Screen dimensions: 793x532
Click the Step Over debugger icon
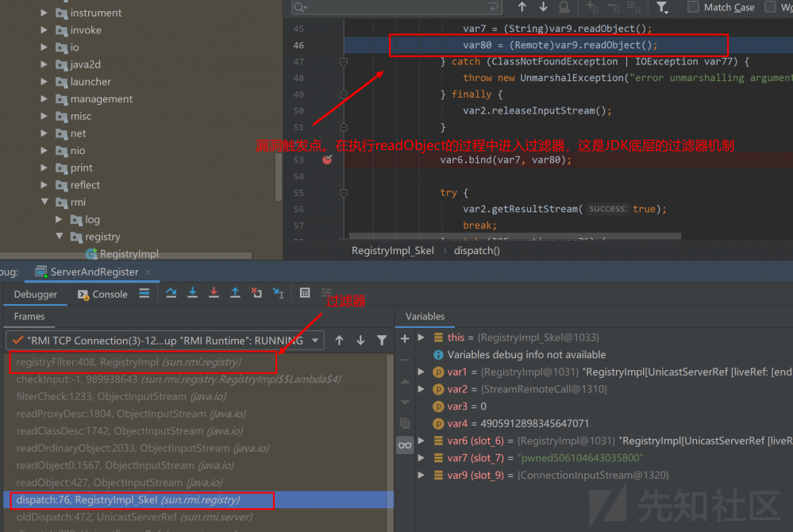(171, 293)
